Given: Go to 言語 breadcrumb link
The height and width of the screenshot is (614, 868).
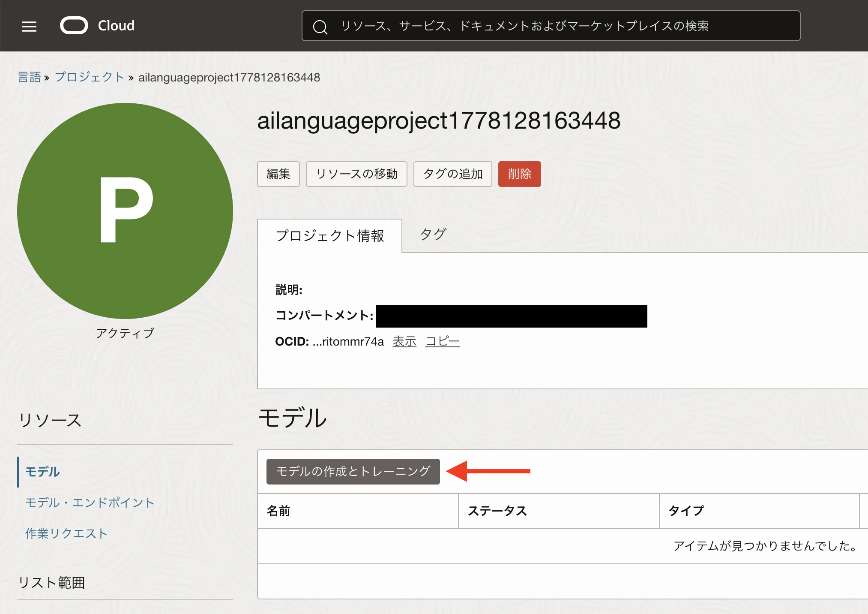Looking at the screenshot, I should (29, 77).
